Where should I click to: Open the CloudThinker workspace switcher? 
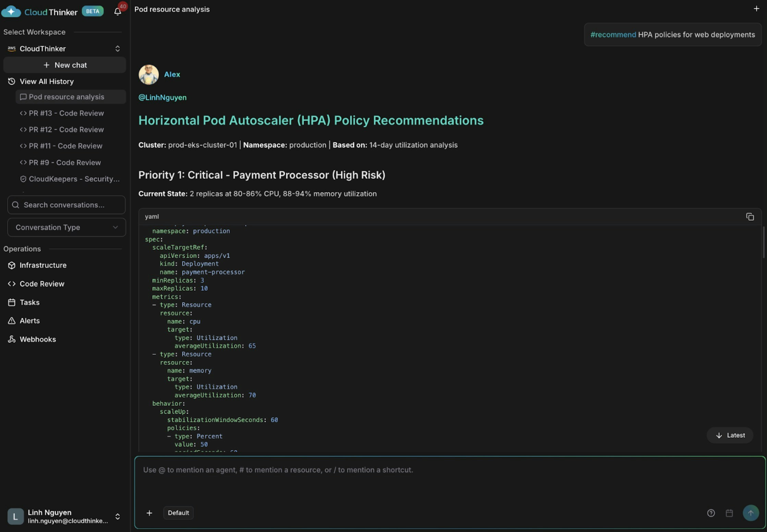118,48
